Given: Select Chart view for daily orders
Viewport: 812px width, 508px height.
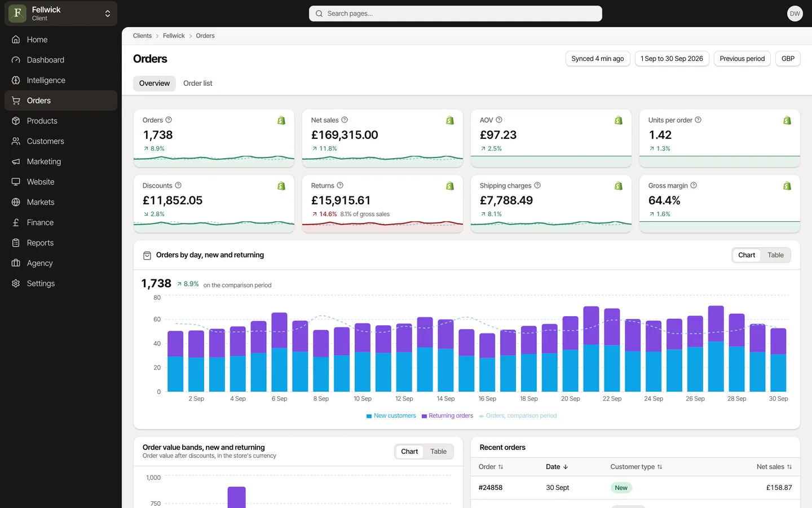Looking at the screenshot, I should pos(747,255).
